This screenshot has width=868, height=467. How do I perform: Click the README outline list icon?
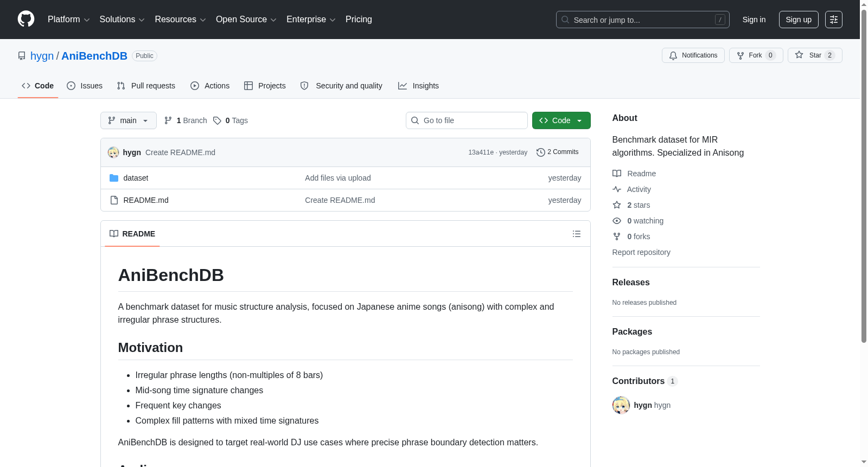point(577,234)
